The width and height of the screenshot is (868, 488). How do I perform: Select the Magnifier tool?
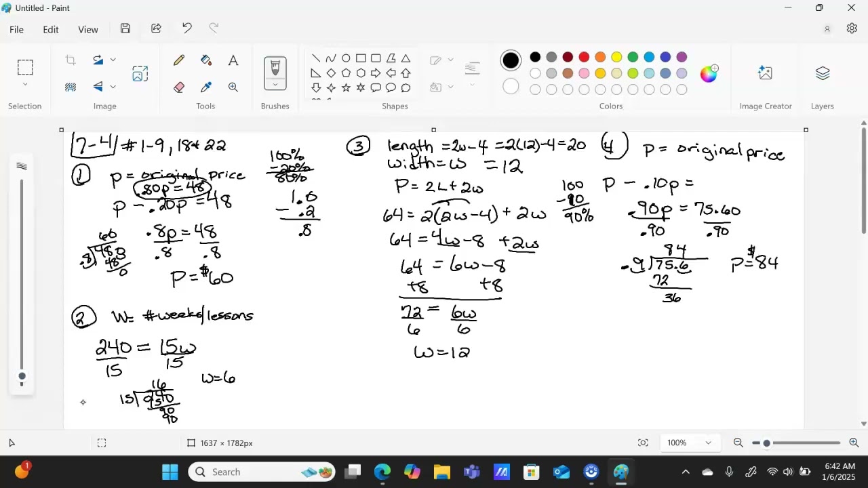tap(233, 87)
